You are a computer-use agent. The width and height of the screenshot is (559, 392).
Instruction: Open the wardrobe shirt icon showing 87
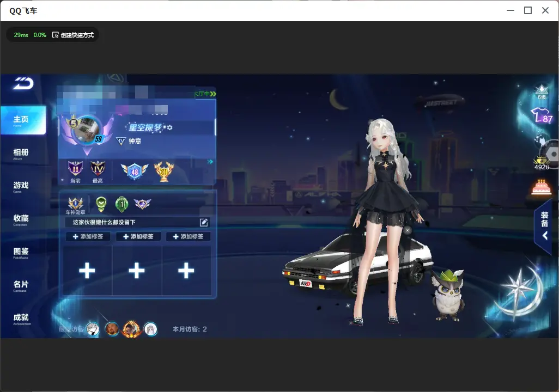(x=542, y=115)
